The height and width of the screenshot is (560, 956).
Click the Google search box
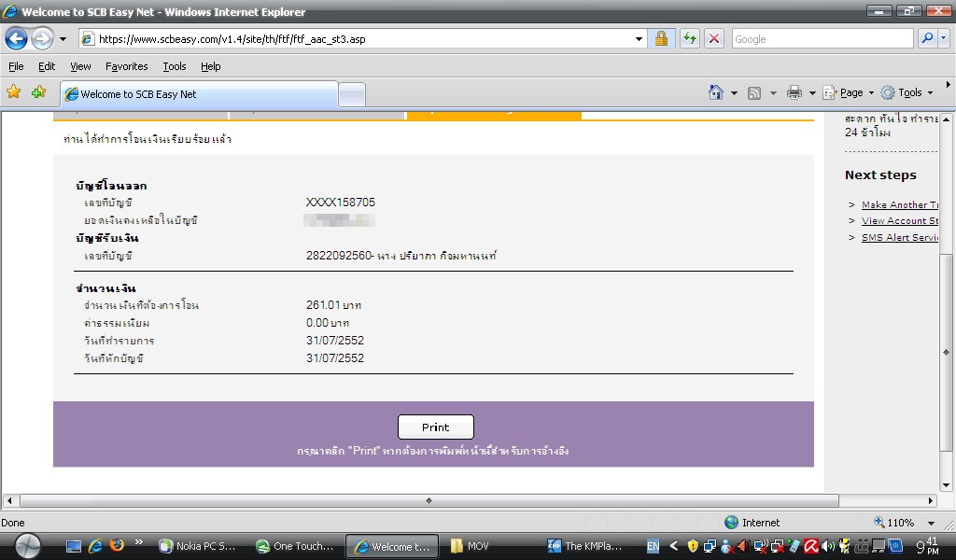(822, 39)
